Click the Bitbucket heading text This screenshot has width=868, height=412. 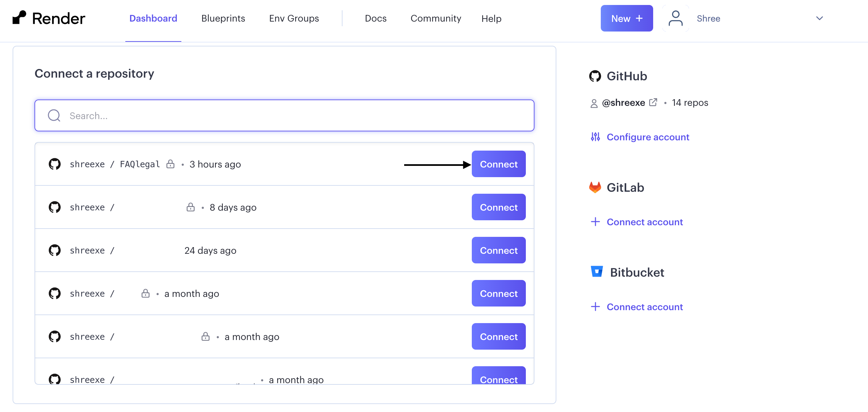(637, 272)
